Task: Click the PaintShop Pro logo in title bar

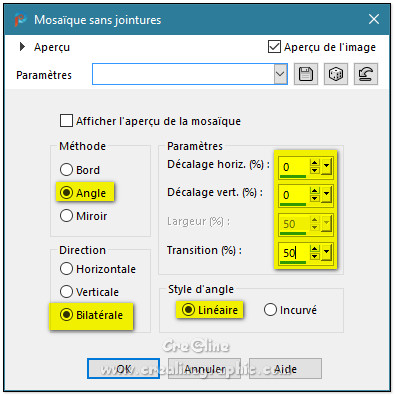Action: tap(20, 19)
